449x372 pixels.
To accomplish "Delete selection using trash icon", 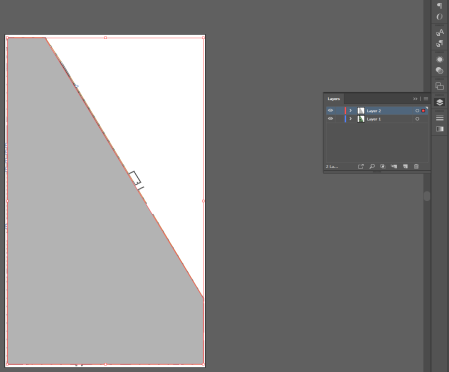I will pyautogui.click(x=416, y=166).
